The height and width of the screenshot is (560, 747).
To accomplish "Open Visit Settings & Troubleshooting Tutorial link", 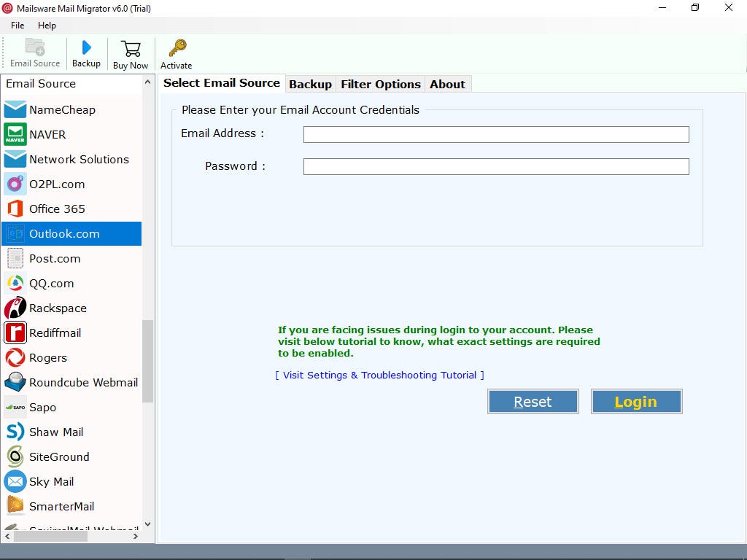I will [x=379, y=376].
